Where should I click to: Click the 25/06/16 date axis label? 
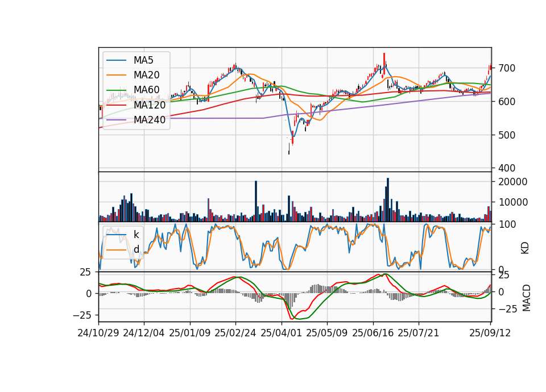tap(373, 333)
